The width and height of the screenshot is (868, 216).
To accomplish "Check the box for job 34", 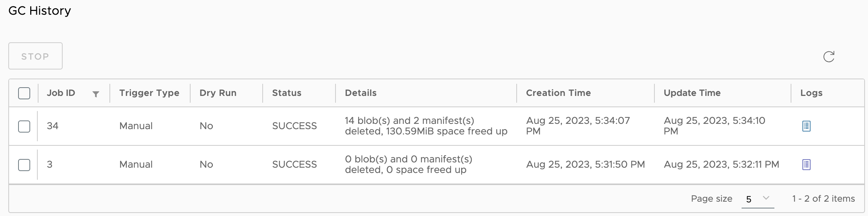I will click(x=24, y=126).
